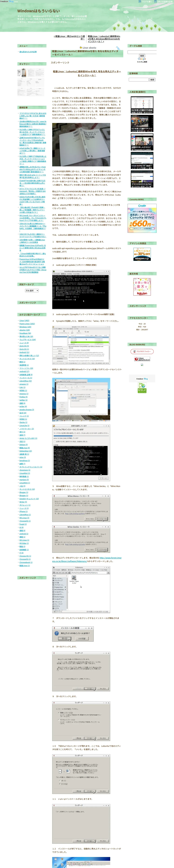Open Linux (1402) category archive
This screenshot has width=174, height=868.
[24, 320]
